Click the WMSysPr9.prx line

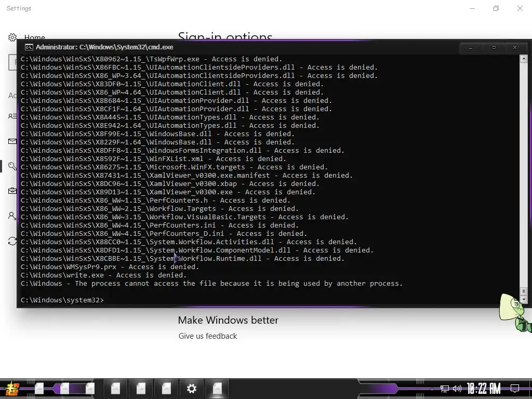[110, 267]
